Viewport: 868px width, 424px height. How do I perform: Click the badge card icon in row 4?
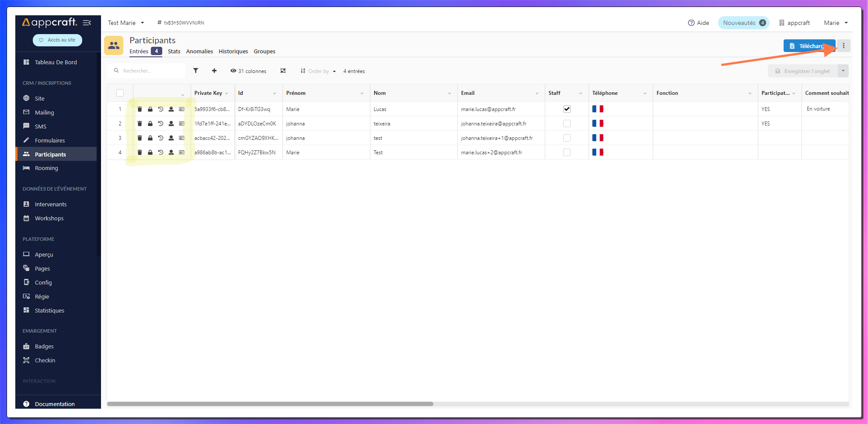click(182, 153)
